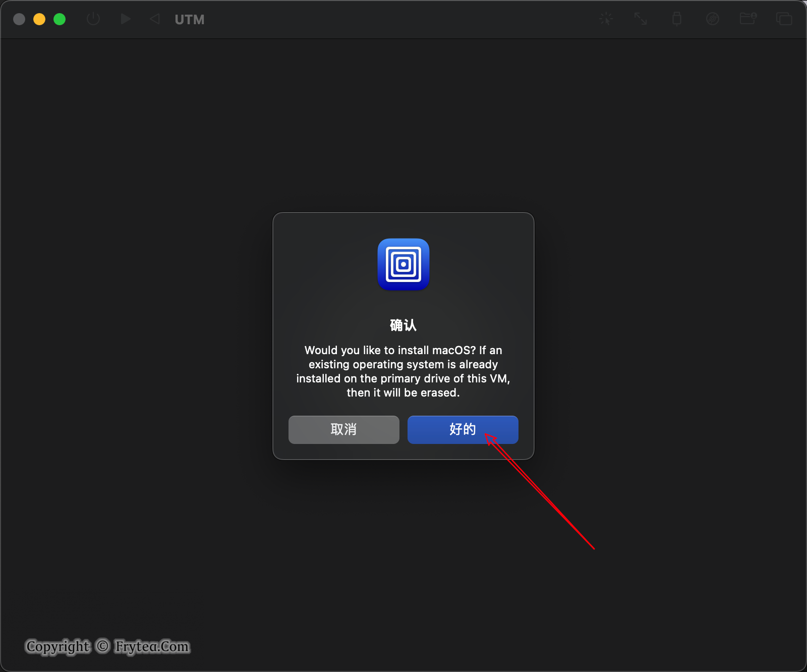Click the resize display arrows icon

click(x=641, y=19)
